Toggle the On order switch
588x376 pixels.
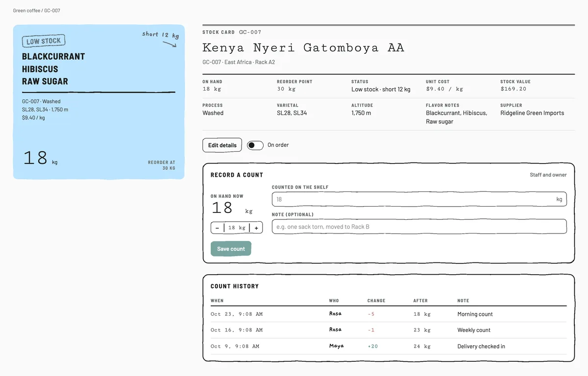tap(255, 145)
